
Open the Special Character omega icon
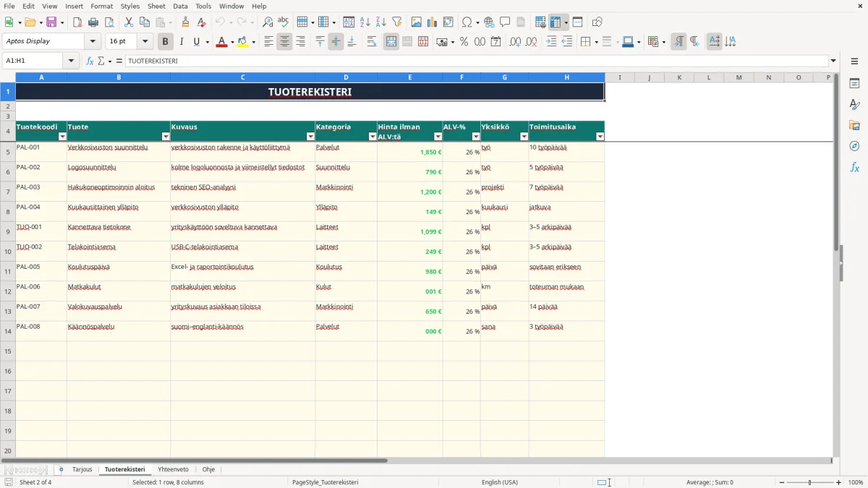click(467, 22)
